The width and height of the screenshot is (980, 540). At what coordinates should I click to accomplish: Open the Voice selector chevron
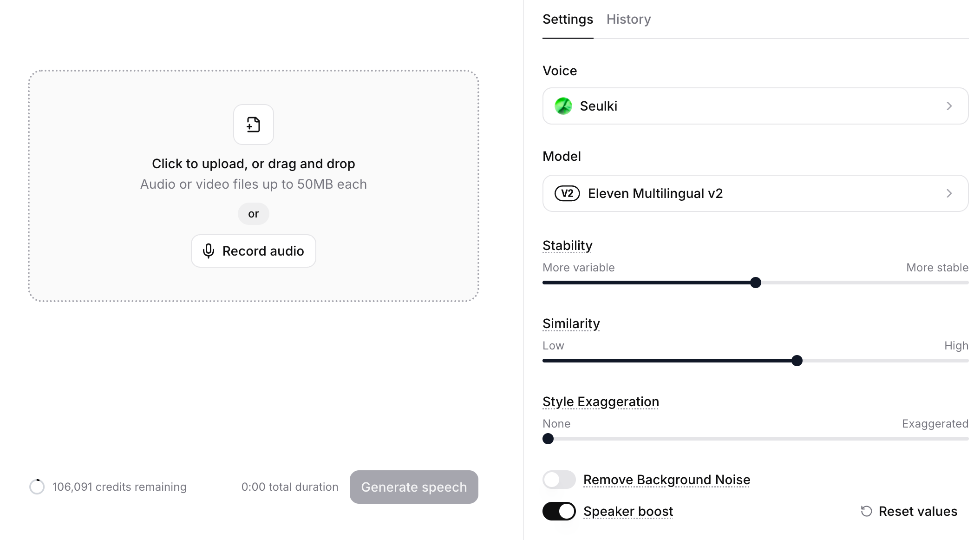coord(949,106)
